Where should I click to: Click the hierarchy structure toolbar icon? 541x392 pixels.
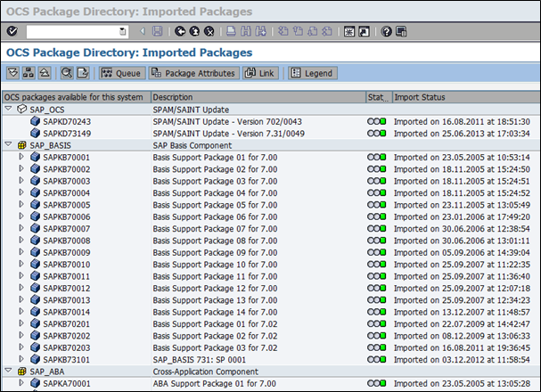29,73
